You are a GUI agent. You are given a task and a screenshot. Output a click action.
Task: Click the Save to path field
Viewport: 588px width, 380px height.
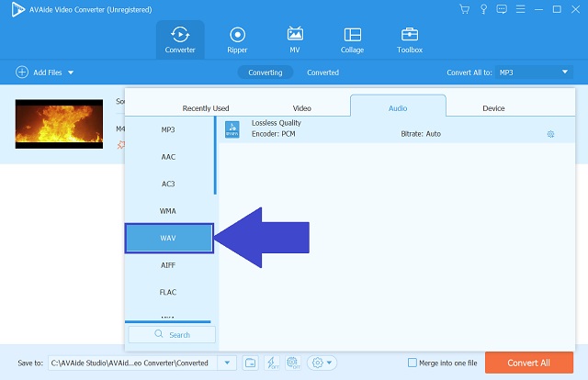[132, 363]
